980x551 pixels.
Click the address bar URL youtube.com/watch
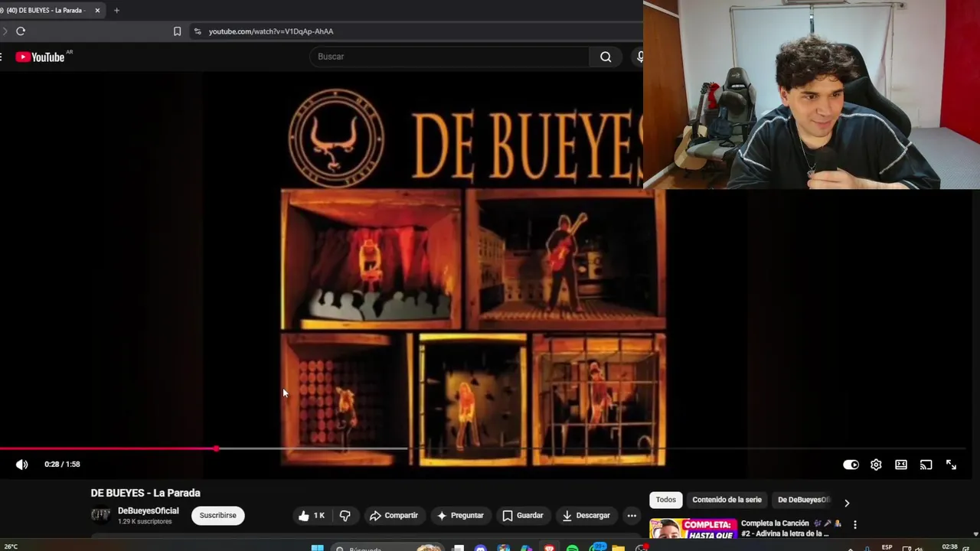tap(271, 31)
